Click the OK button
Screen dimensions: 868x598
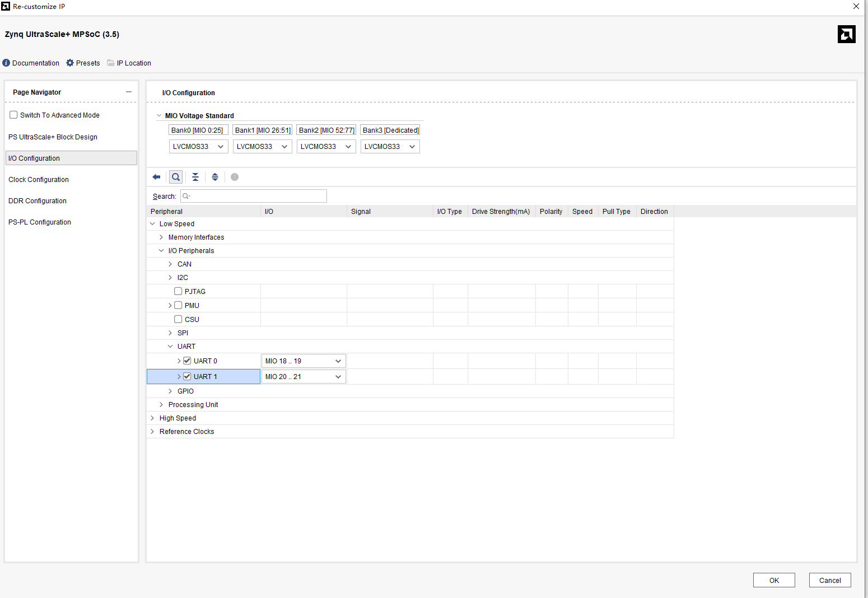point(774,580)
